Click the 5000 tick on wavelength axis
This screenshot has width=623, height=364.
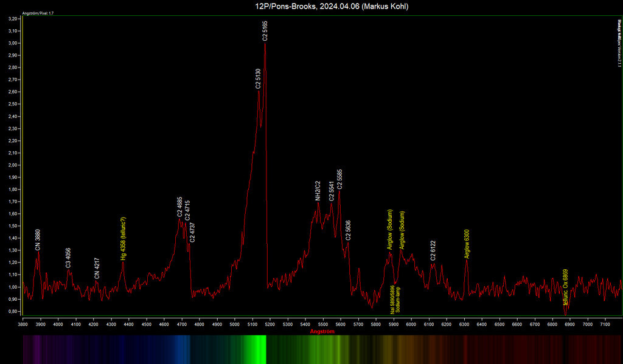tap(235, 325)
